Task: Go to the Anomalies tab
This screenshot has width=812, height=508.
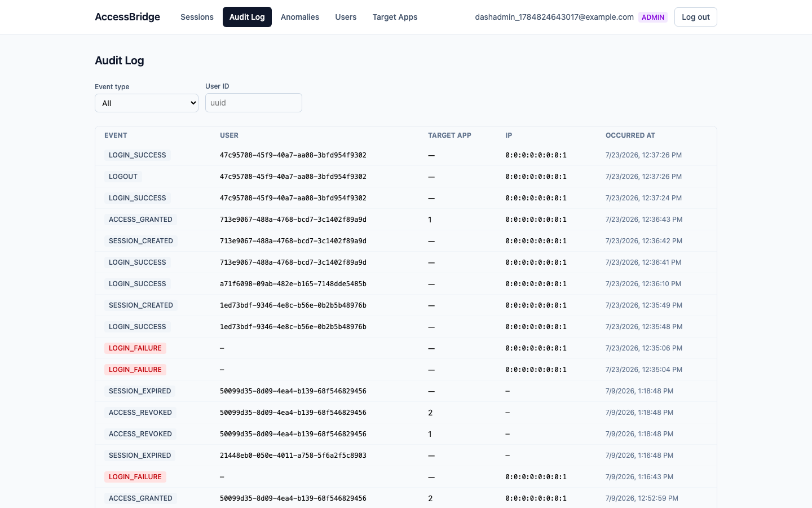Action: pyautogui.click(x=300, y=17)
